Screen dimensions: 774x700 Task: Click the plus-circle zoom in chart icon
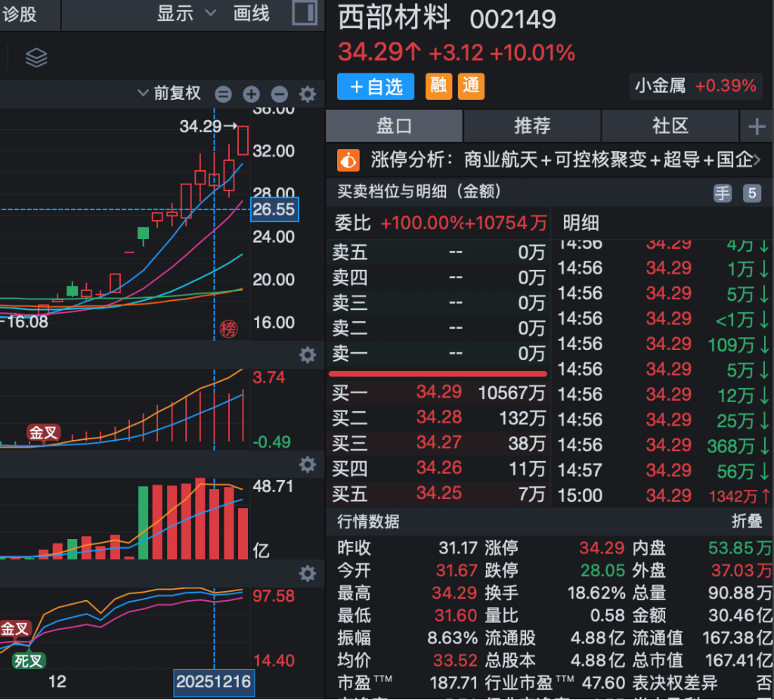point(251,94)
